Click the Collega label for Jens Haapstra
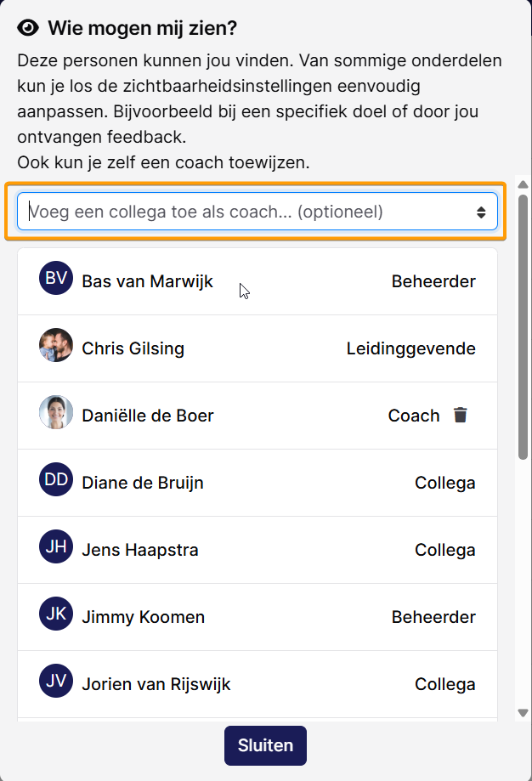 pos(444,551)
